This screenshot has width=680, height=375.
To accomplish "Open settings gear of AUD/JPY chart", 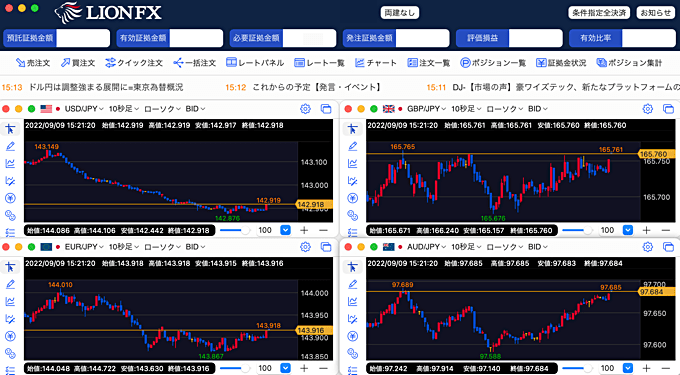I will click(x=647, y=247).
